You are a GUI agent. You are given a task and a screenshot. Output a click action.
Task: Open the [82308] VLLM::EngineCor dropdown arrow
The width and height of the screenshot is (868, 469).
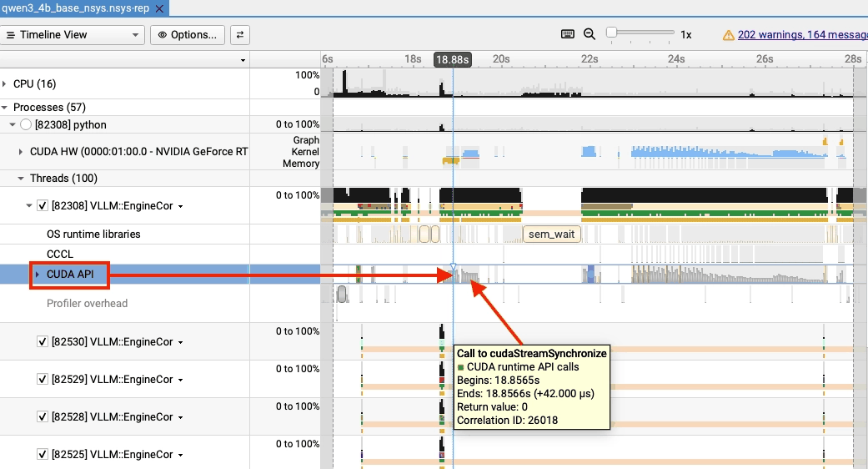click(180, 206)
